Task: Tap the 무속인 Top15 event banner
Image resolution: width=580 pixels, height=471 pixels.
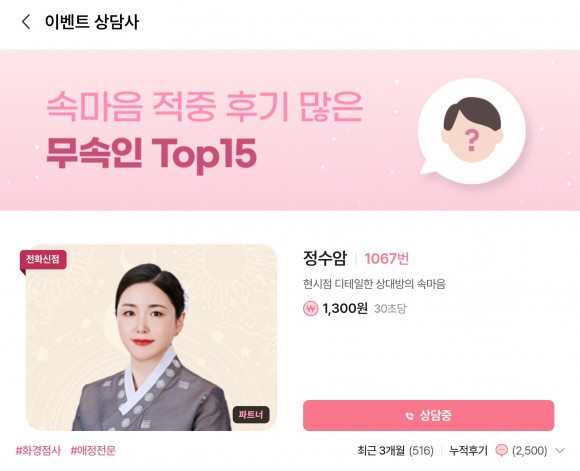Action: pyautogui.click(x=290, y=130)
